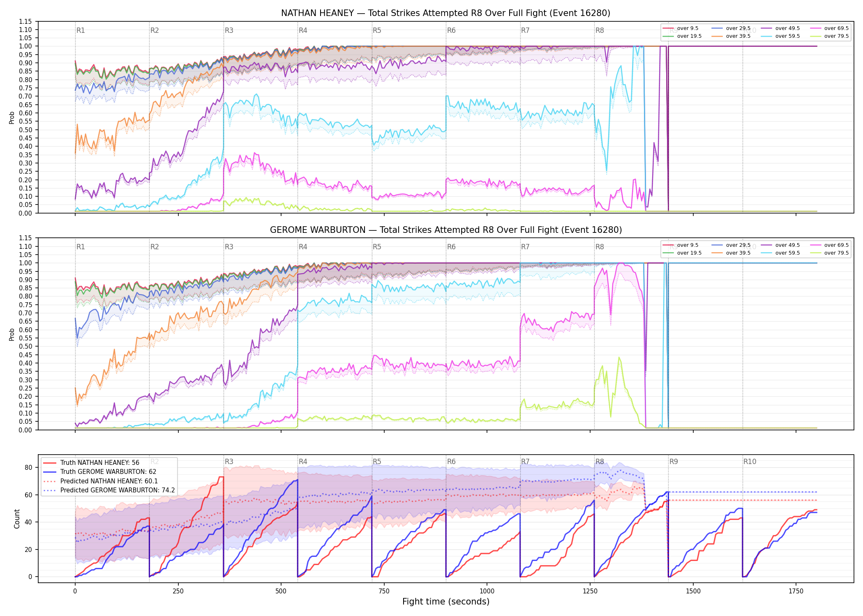Screen dimensions: 863x616
Task: Click the R6 round marker in Gerome Warburton chart
Action: tap(451, 247)
